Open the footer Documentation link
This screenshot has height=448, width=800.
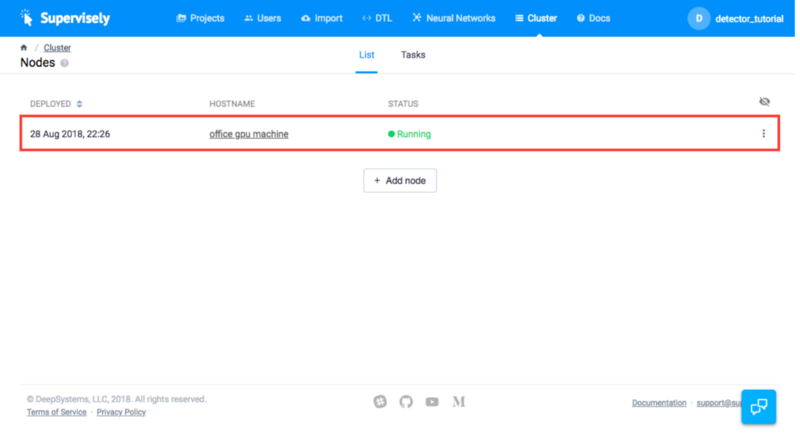tap(659, 403)
